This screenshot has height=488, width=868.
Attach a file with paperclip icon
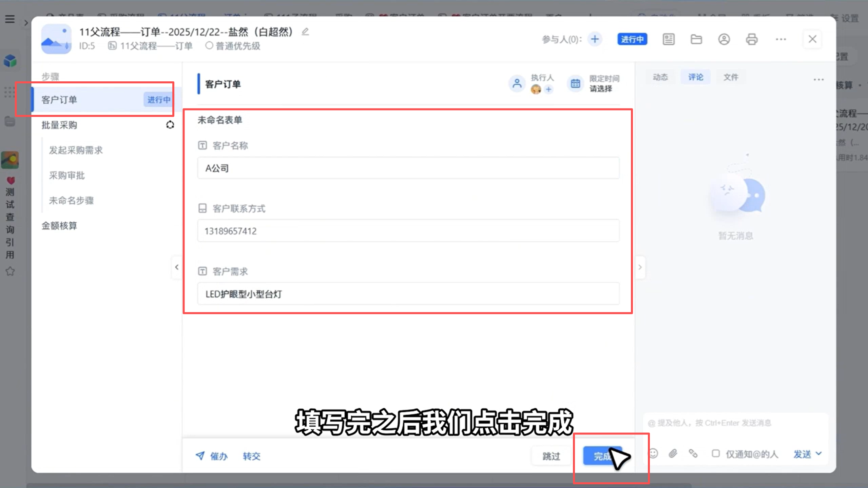(x=673, y=453)
